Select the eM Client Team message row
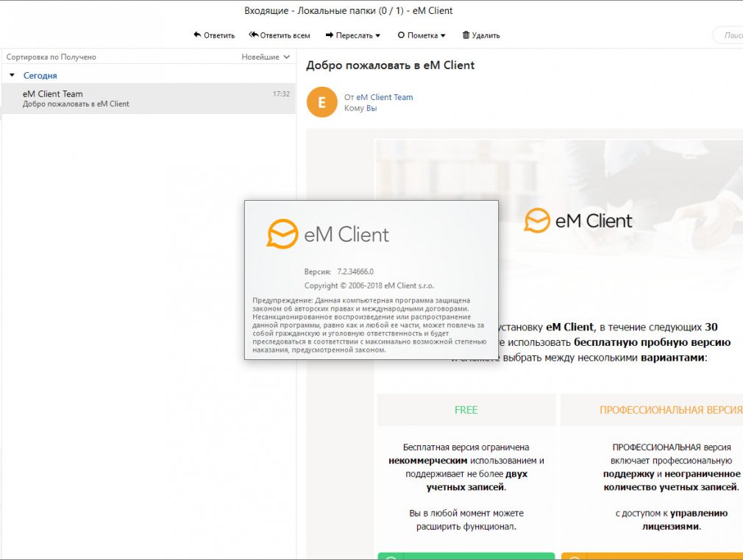 pos(149,99)
